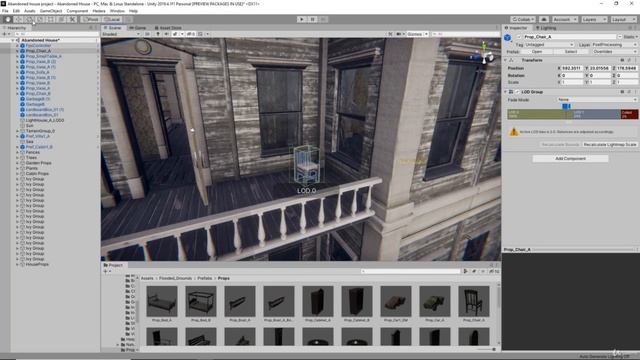Collapse Abandoned House scene in Hierarchy
The width and height of the screenshot is (640, 360).
click(x=13, y=40)
